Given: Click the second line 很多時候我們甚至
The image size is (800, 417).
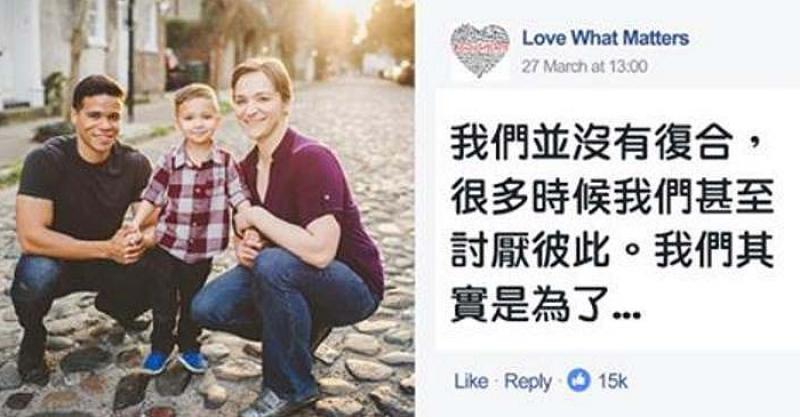Looking at the screenshot, I should coord(612,198).
